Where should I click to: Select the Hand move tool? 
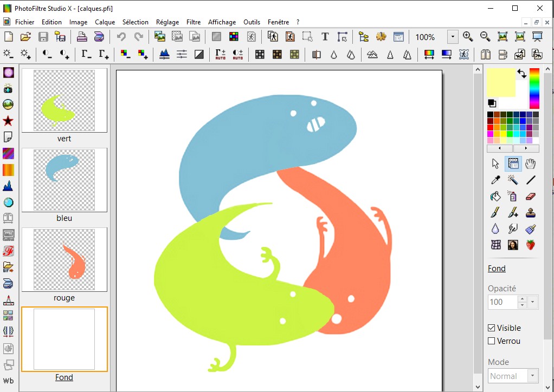point(530,164)
